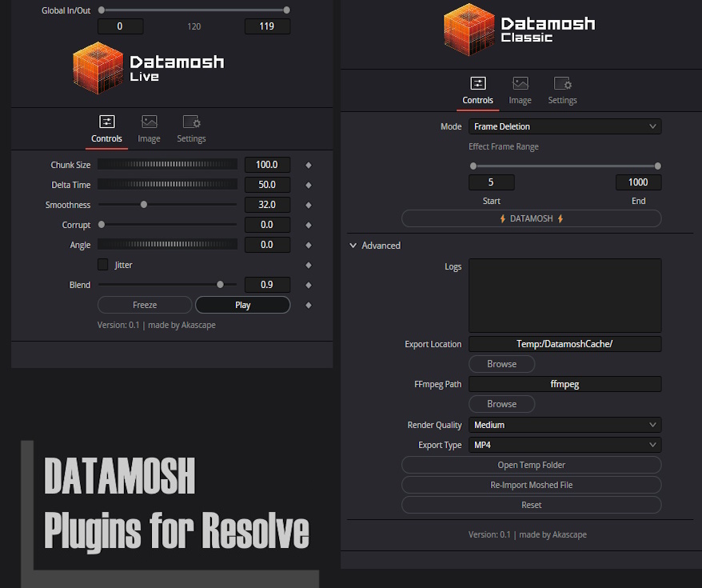
Task: Click the Freeze button
Action: coord(145,305)
